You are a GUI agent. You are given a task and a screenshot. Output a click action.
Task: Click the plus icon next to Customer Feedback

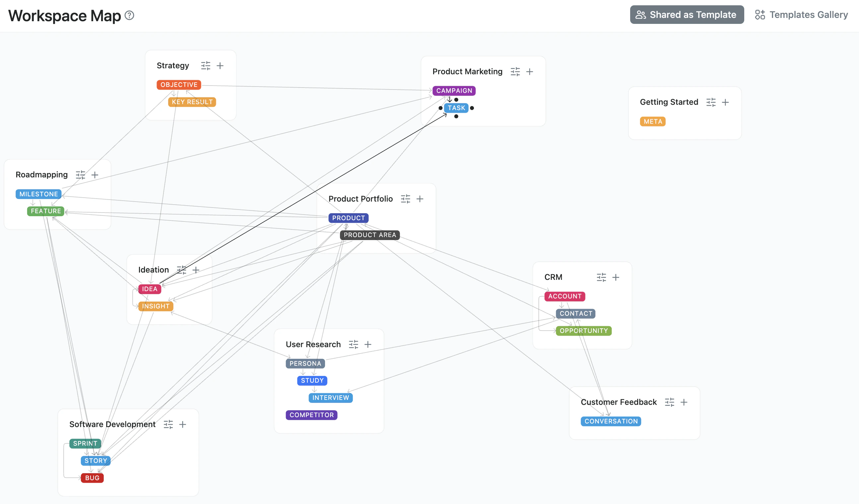tap(684, 402)
